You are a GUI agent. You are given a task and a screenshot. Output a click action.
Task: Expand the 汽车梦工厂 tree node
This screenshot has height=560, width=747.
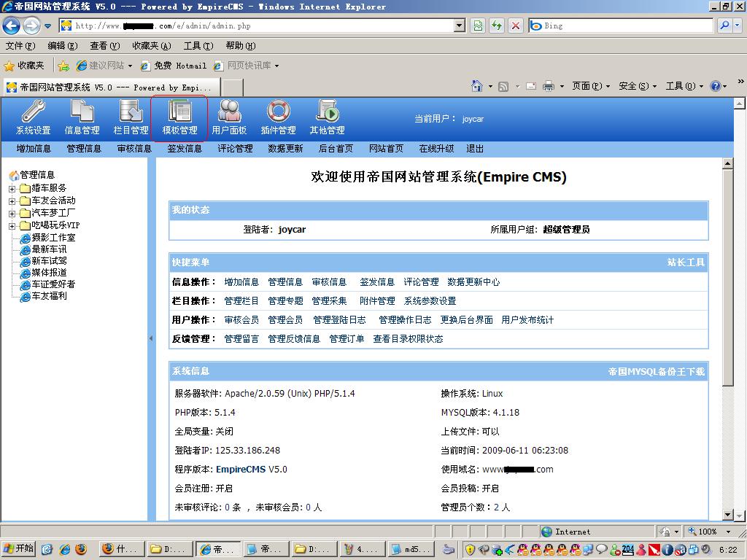(x=12, y=214)
